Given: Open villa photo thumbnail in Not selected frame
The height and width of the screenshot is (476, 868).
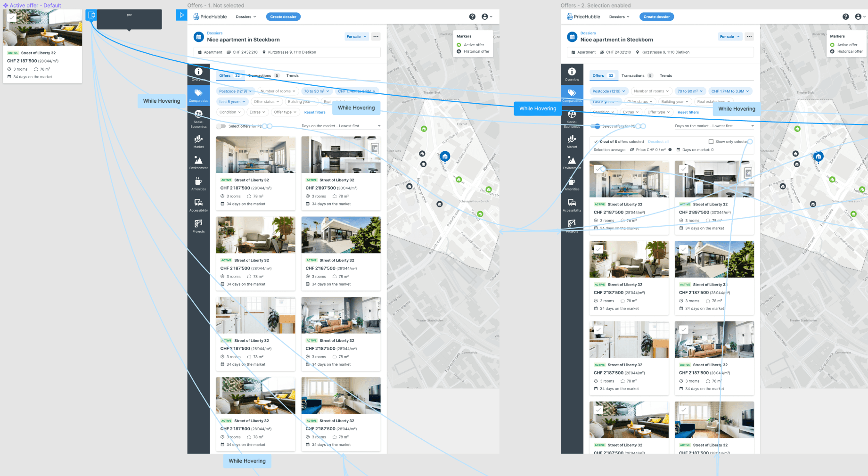Looking at the screenshot, I should [x=341, y=235].
